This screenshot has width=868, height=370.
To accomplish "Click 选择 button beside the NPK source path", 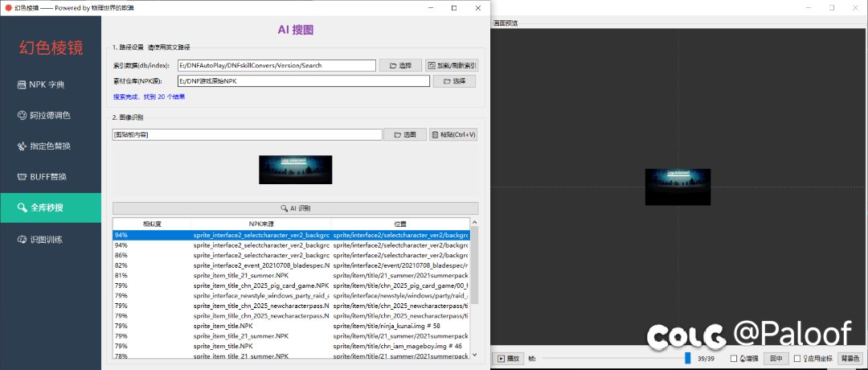I will click(454, 81).
